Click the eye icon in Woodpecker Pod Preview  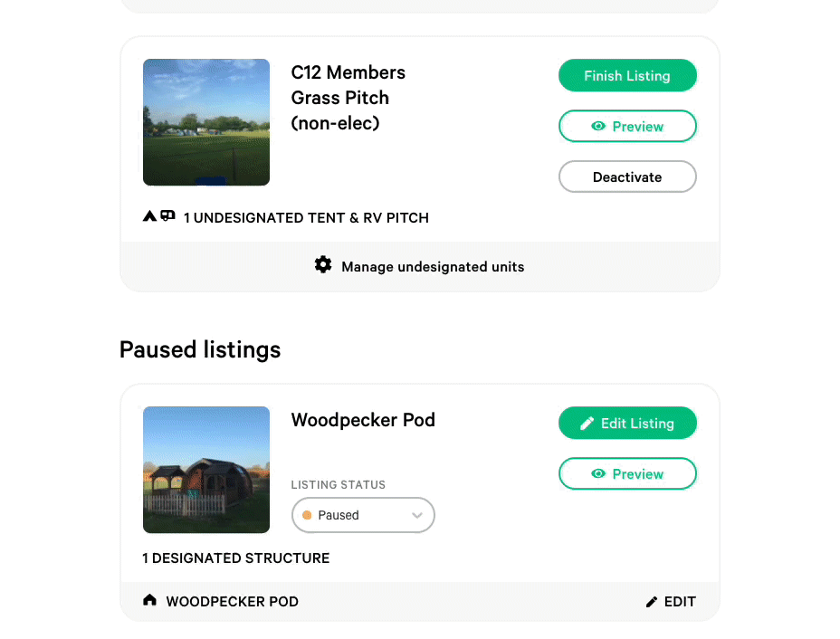598,473
